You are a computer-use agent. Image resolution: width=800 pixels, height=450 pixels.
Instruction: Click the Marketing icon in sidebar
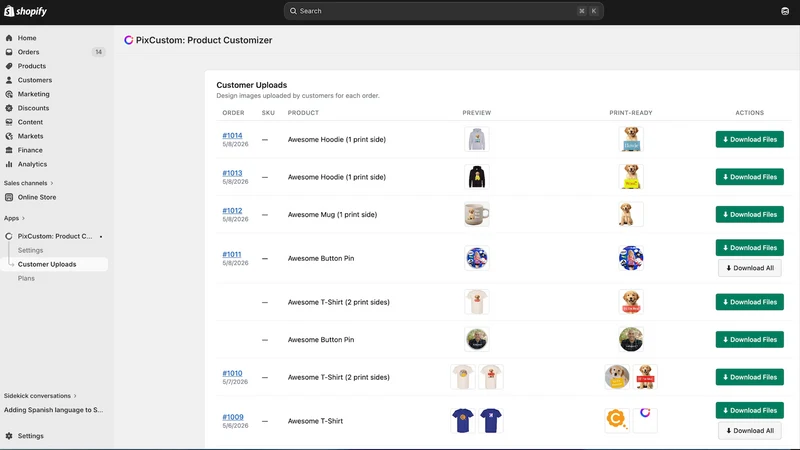pos(9,94)
